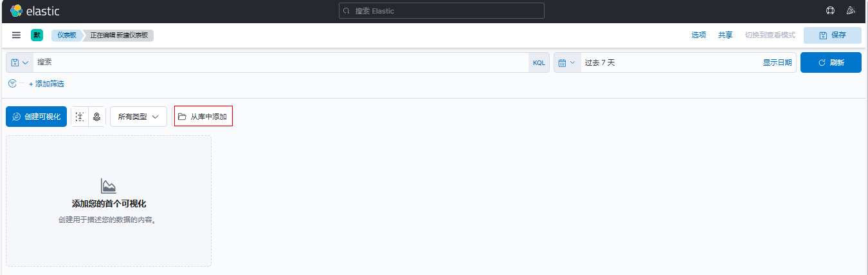Image resolution: width=868 pixels, height=275 pixels.
Task: Open the 选项 menu
Action: [699, 35]
